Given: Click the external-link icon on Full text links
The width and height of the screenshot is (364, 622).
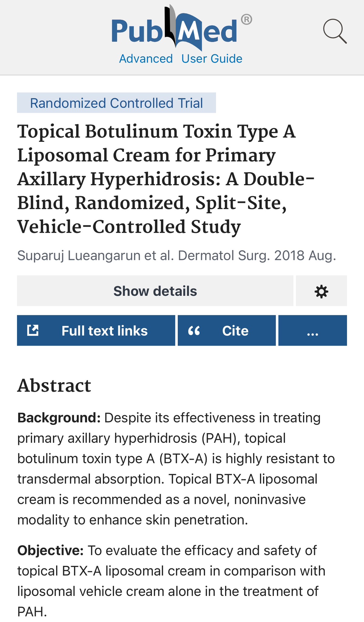Looking at the screenshot, I should 33,330.
